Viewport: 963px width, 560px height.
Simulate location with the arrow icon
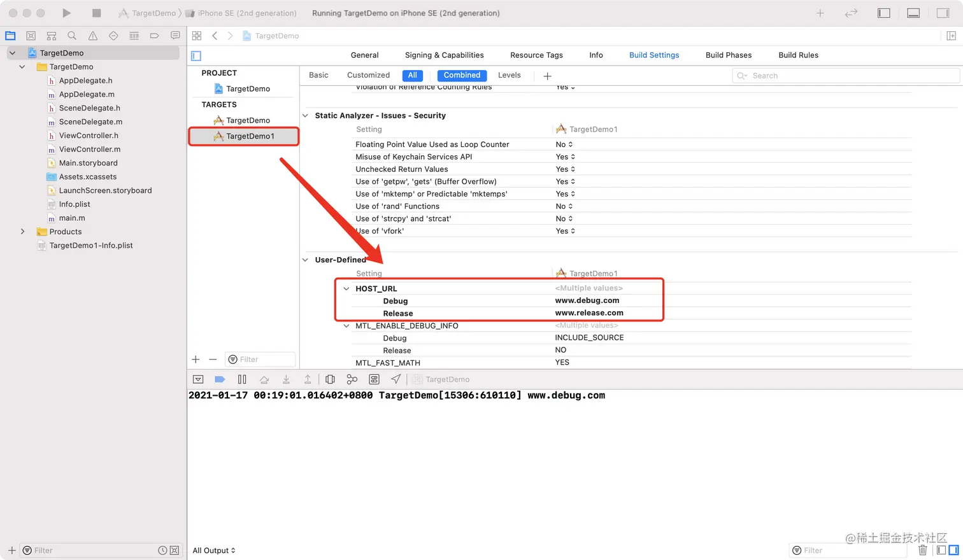396,379
